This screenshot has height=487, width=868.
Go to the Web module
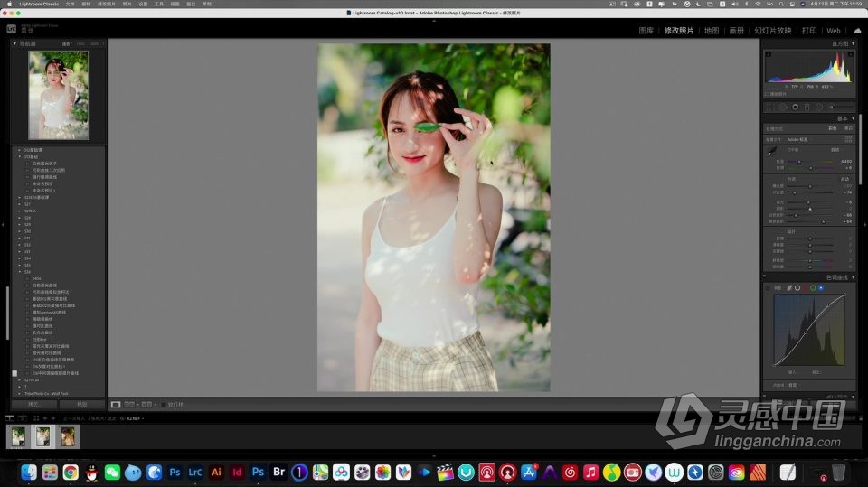[x=834, y=31]
